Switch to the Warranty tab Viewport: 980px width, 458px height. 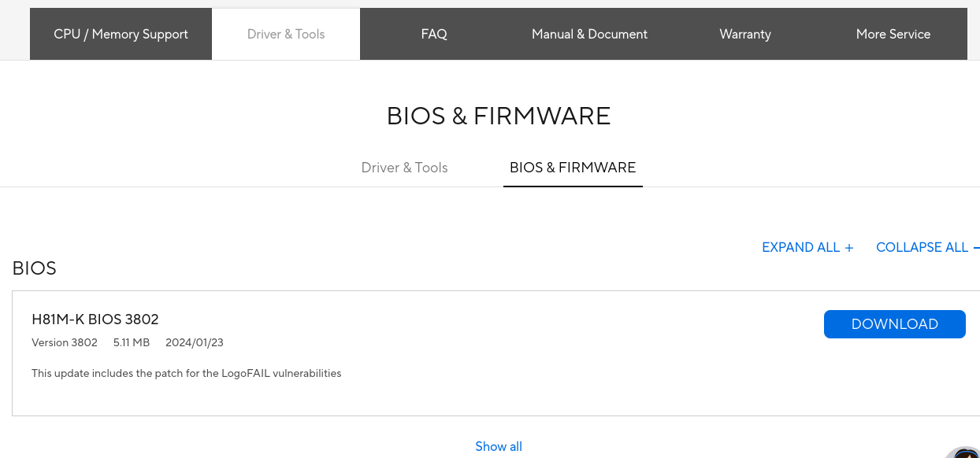745,34
